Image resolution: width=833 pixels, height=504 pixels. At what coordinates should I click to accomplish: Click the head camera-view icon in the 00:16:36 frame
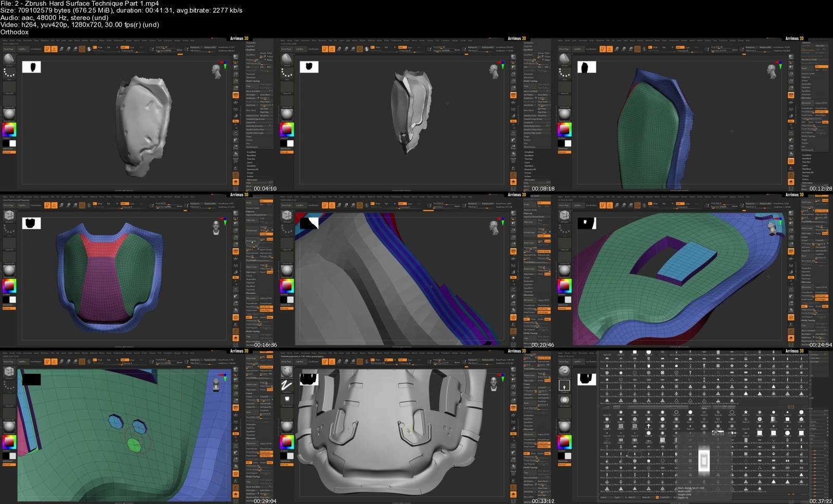tap(216, 228)
